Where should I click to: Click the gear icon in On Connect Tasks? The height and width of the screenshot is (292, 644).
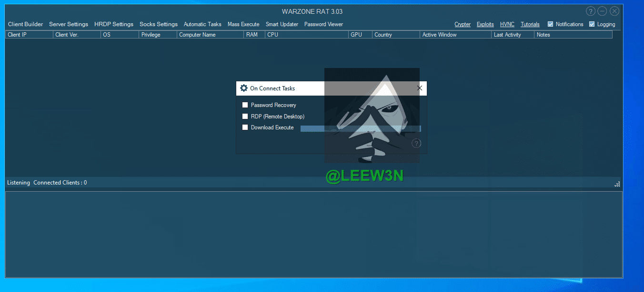(244, 88)
